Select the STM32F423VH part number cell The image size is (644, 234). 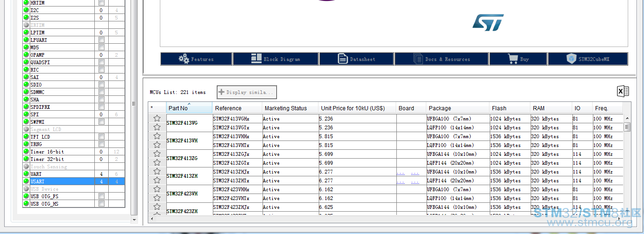[x=190, y=194]
